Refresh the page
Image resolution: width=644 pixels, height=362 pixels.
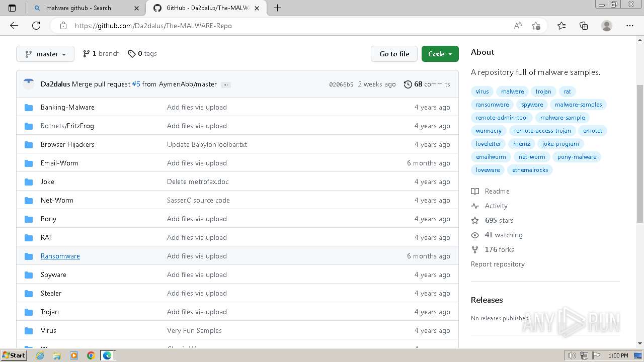click(x=36, y=26)
